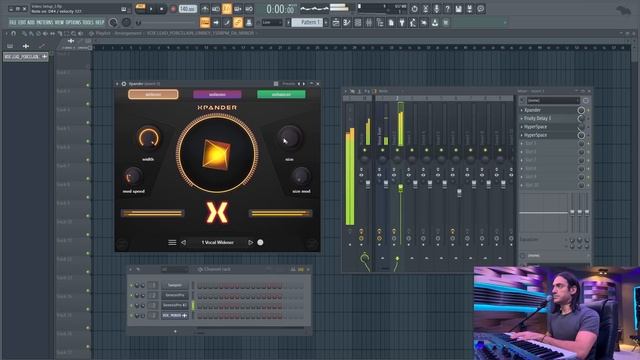Open the mixer insert preset dropdown
Screen dimensions: 640x360
click(553, 100)
